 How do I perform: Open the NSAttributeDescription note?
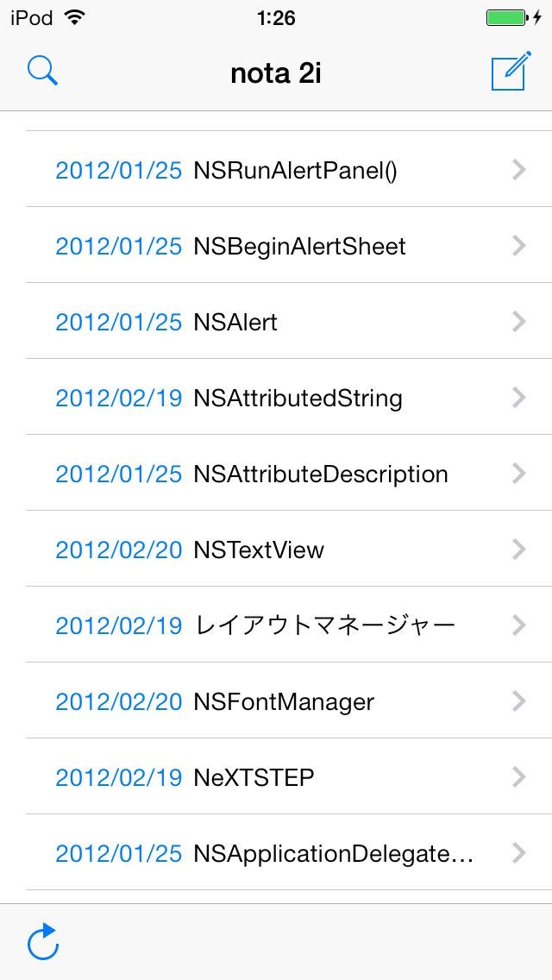point(320,474)
